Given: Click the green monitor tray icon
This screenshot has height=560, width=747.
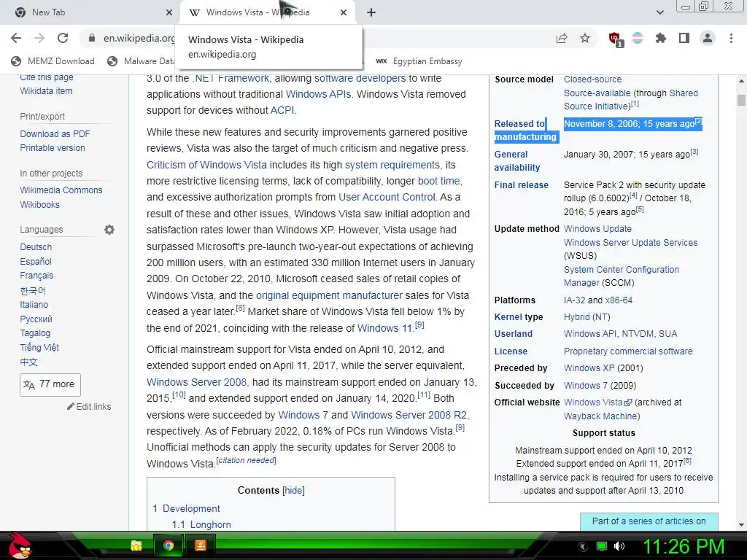Looking at the screenshot, I should pos(602,546).
